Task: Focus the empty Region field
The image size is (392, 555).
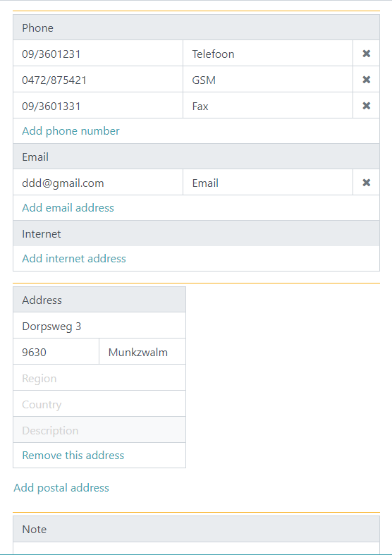Action: click(x=99, y=378)
